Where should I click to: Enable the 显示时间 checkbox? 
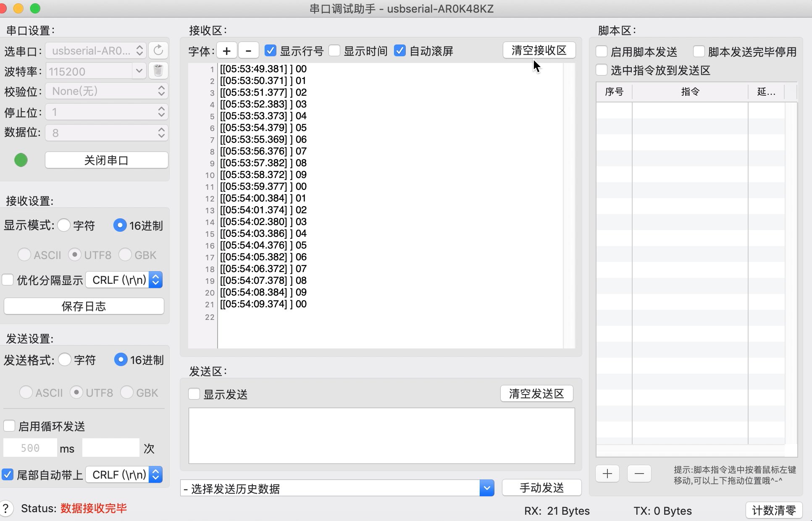coord(334,51)
